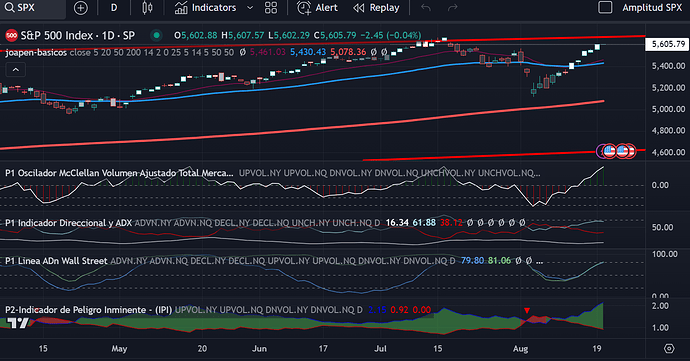Open the Indicators dialog
The height and width of the screenshot is (361, 690).
[205, 8]
